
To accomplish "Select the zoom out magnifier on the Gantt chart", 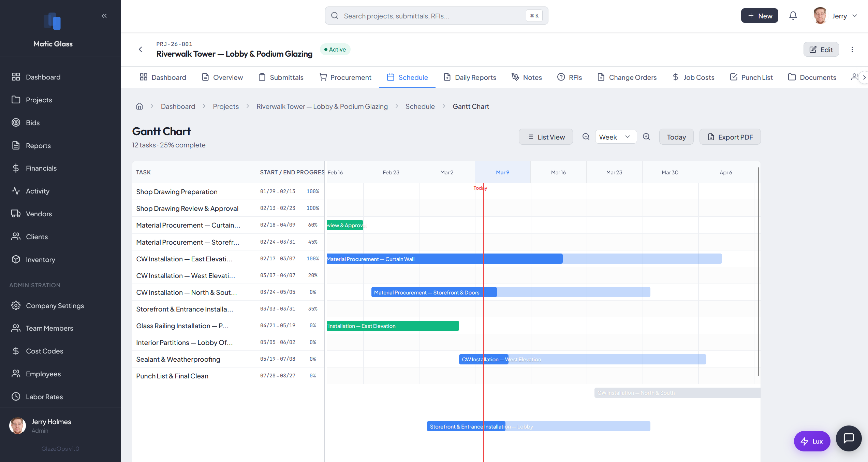I will pos(586,136).
